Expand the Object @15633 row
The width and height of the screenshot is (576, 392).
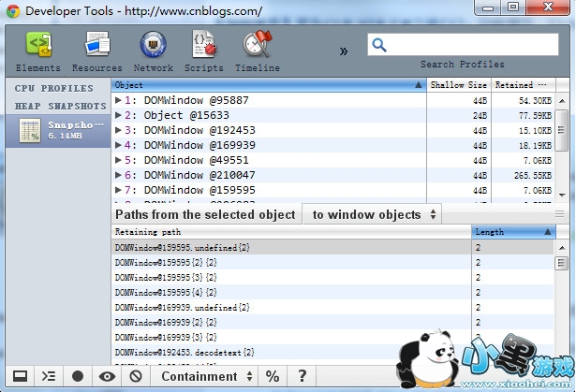point(118,115)
